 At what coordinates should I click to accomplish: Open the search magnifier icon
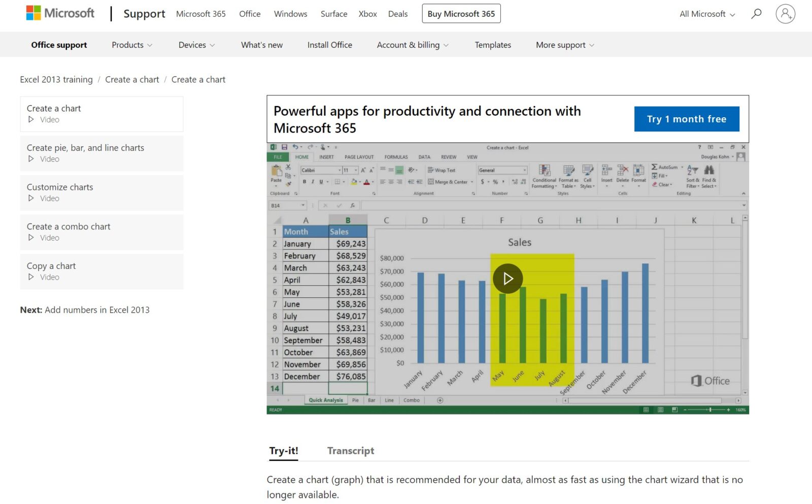tap(756, 14)
